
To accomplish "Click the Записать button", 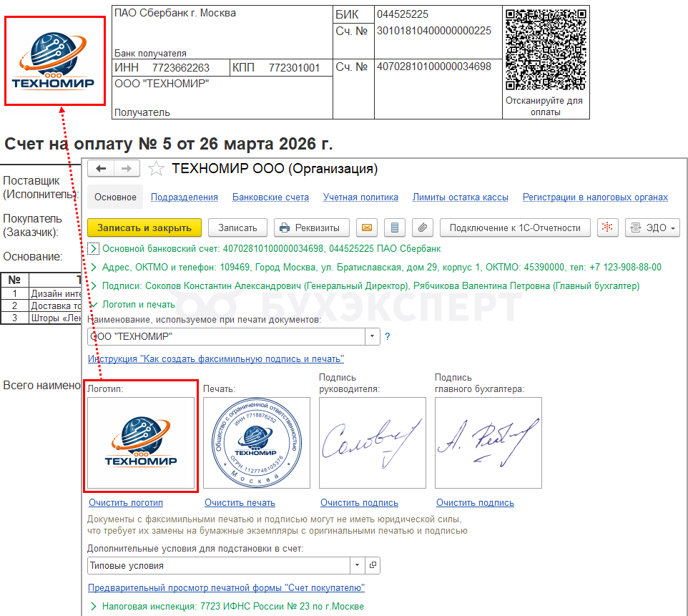I will tap(237, 228).
